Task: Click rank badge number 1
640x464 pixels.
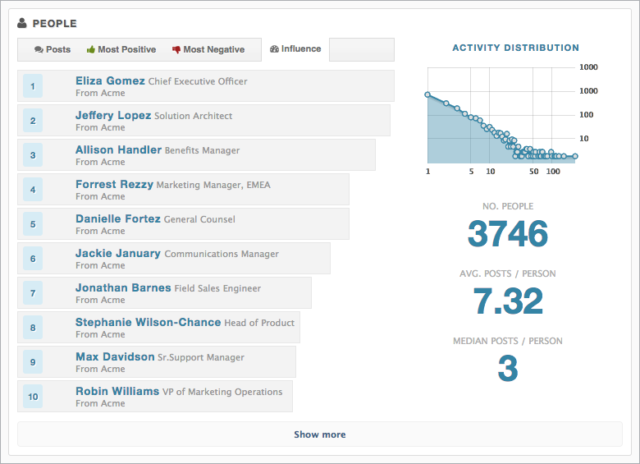Action: click(x=33, y=87)
